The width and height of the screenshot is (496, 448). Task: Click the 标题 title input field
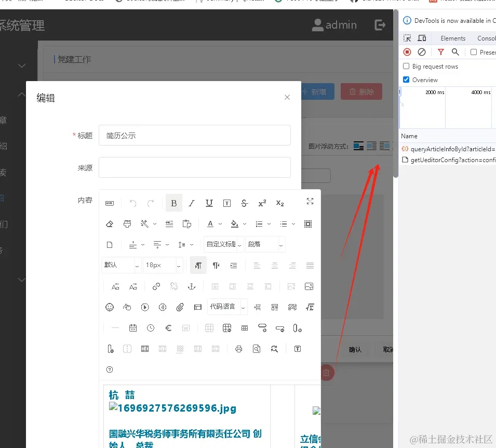point(195,135)
